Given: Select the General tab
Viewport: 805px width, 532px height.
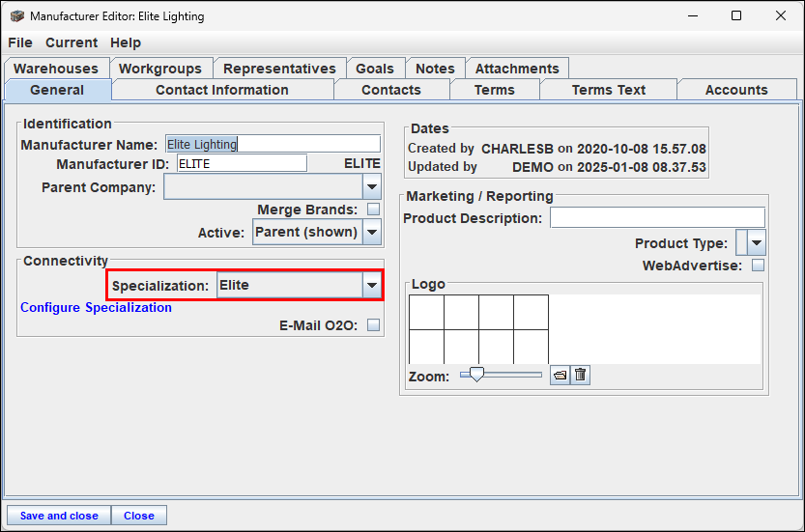Looking at the screenshot, I should pyautogui.click(x=57, y=90).
